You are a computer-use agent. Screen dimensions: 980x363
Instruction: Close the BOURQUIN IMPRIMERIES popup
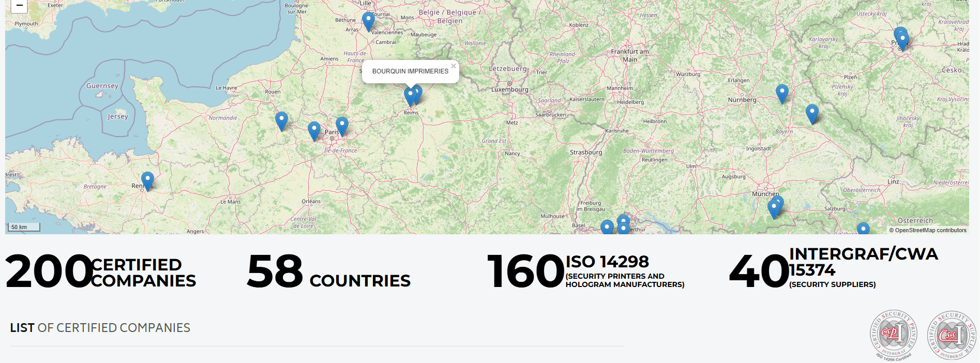[454, 66]
